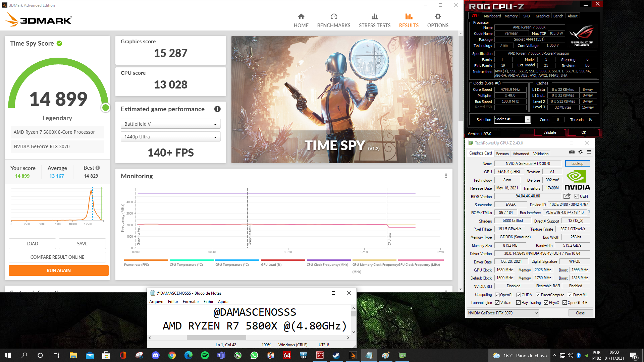644x362 pixels.
Task: Open the Monitoring panel three-dot menu
Action: 446,176
